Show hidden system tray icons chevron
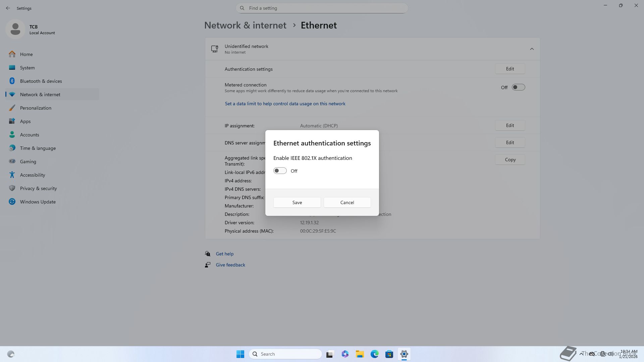Screen dimensions: 644x362 click(581, 354)
